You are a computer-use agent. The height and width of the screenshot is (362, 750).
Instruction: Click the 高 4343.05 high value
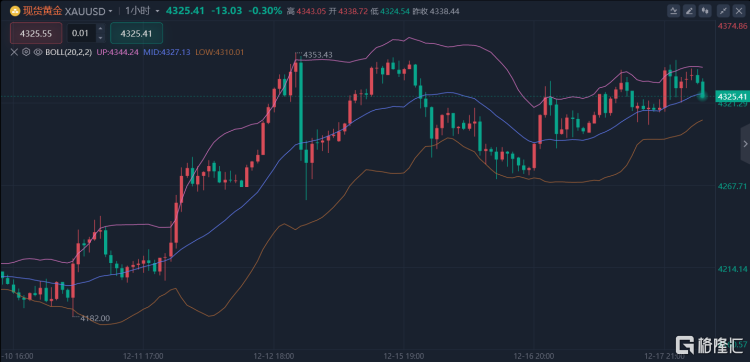click(307, 11)
